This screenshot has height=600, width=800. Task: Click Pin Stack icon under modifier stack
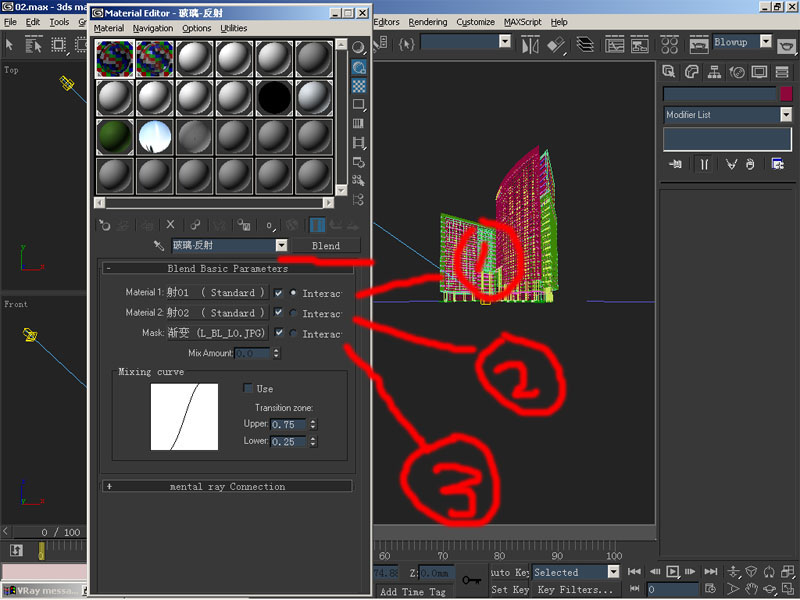(x=675, y=164)
